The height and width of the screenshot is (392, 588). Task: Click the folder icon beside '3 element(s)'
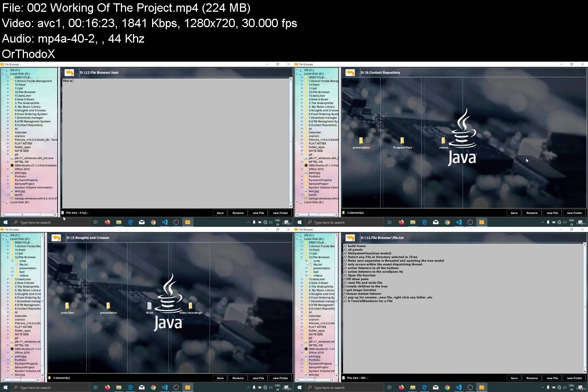click(x=344, y=213)
